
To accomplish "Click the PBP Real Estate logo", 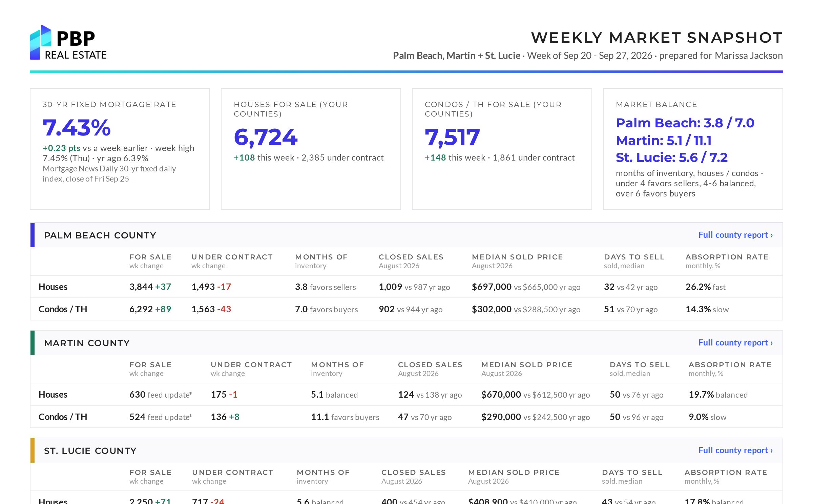I will 68,43.
